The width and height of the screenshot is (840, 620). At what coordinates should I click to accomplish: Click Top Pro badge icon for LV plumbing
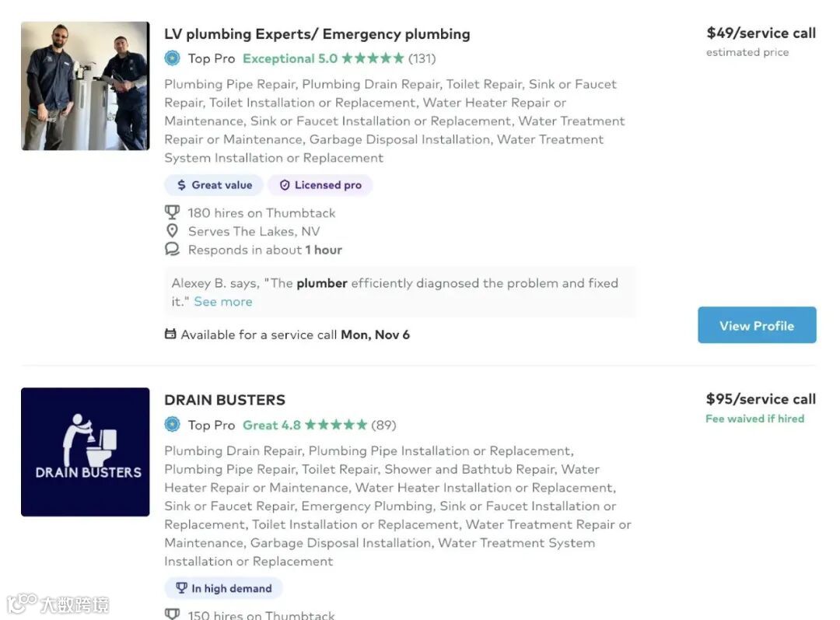[x=173, y=58]
